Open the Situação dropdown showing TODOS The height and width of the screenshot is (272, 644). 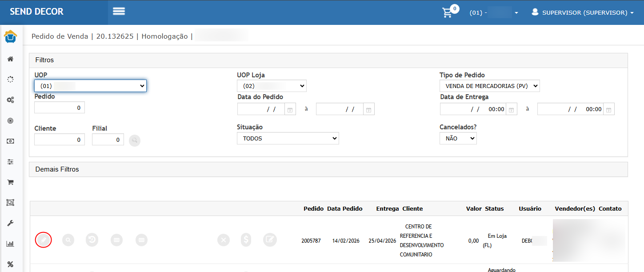click(288, 139)
